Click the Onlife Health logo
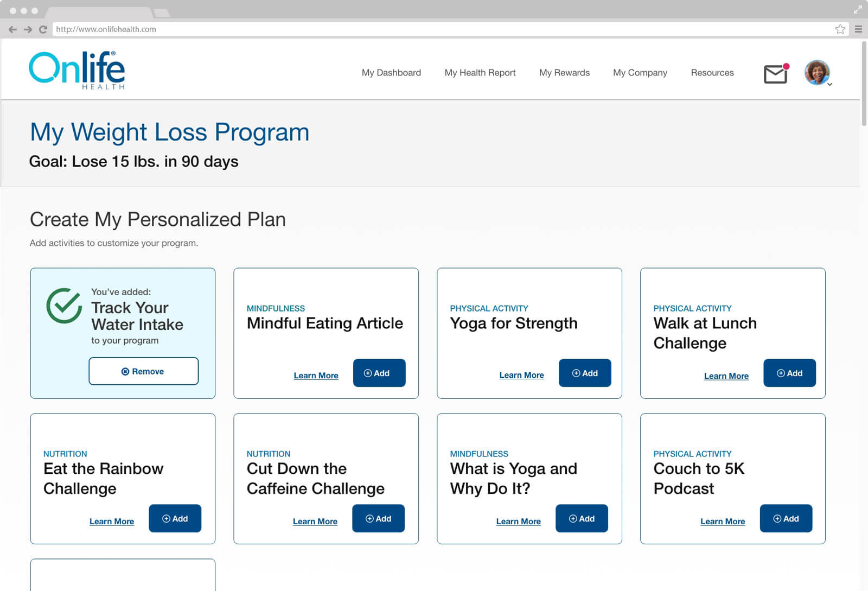The height and width of the screenshot is (591, 868). coord(76,71)
